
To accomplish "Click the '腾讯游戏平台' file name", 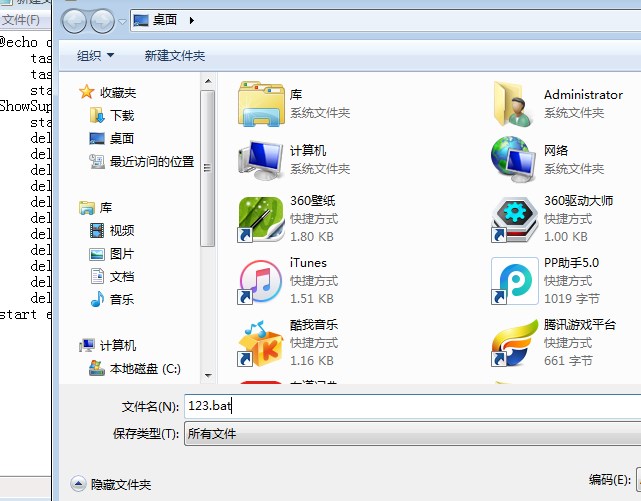I will pyautogui.click(x=580, y=325).
